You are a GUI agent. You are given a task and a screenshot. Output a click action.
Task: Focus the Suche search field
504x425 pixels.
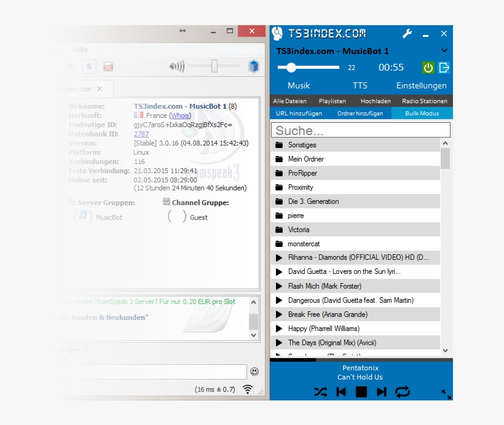point(360,130)
